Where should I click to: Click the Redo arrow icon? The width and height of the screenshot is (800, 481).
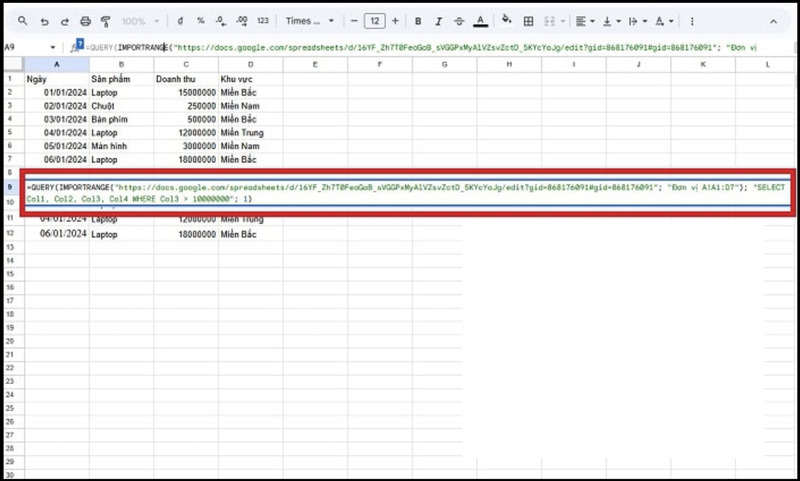point(65,21)
